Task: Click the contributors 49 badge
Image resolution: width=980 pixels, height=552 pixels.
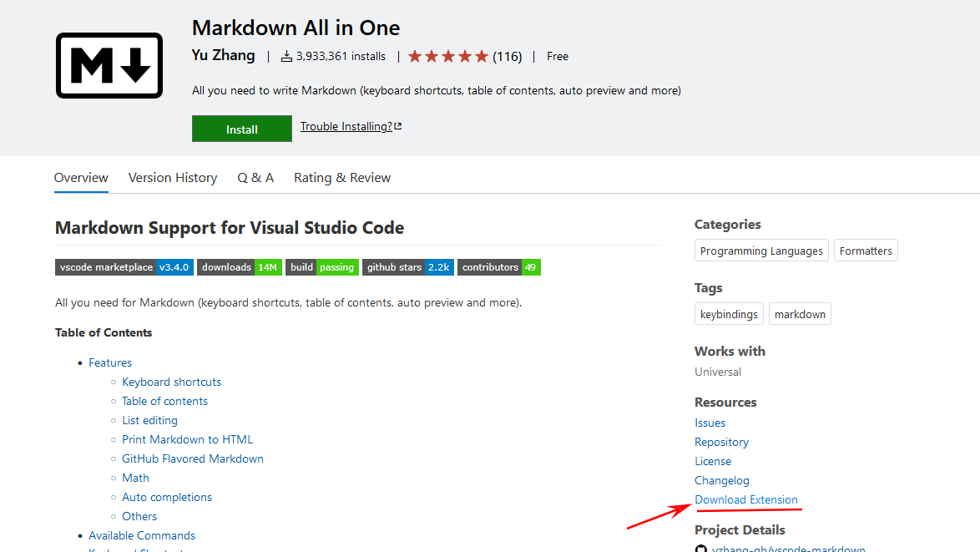Action: [498, 267]
